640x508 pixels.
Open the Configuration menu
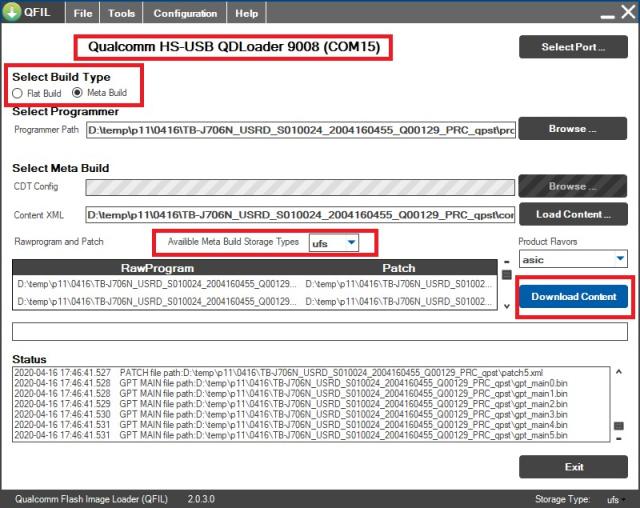point(185,13)
